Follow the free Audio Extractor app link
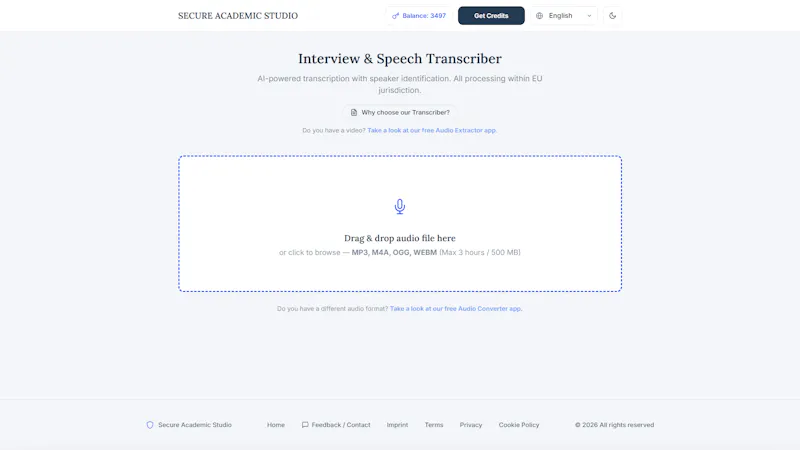The image size is (800, 450). (432, 131)
